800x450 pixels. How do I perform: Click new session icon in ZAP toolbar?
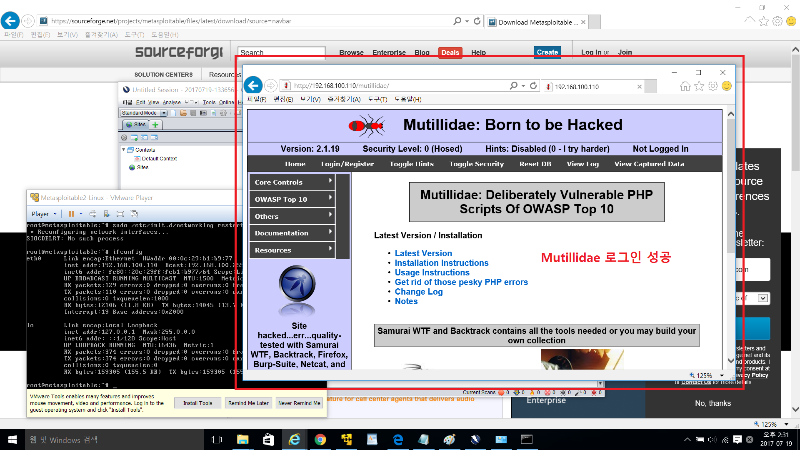click(x=173, y=113)
